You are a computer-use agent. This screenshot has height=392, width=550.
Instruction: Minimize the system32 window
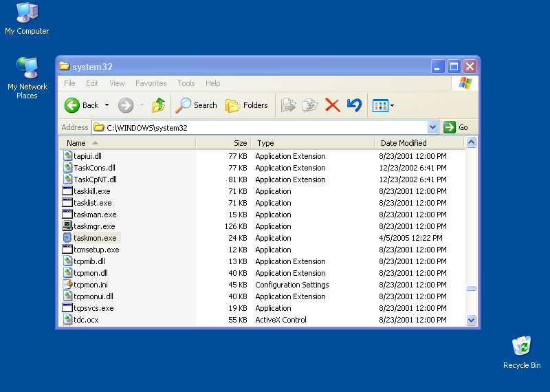tap(438, 66)
